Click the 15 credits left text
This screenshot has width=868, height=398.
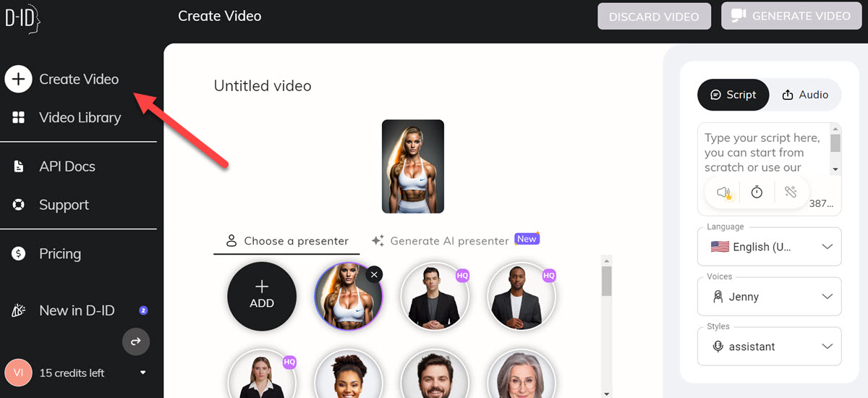pos(72,373)
